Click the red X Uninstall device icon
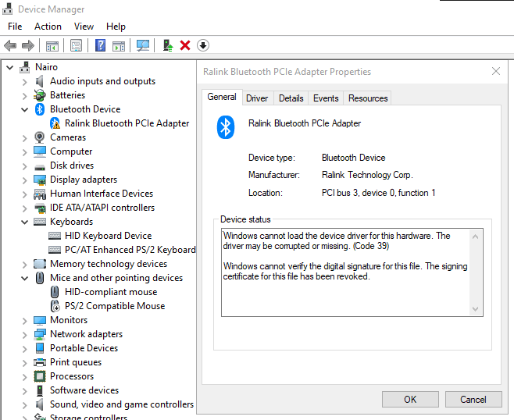Viewport: 514px width, 420px height. [x=185, y=45]
